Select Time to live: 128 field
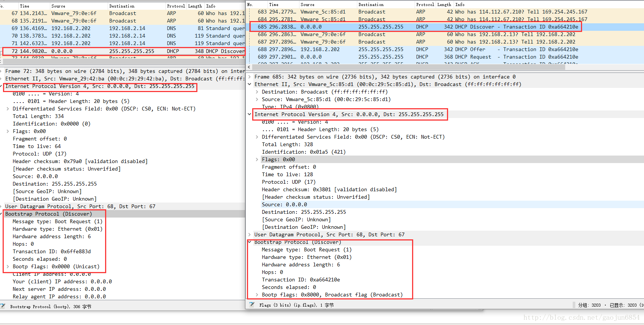Image resolution: width=644 pixels, height=325 pixels. [x=287, y=174]
